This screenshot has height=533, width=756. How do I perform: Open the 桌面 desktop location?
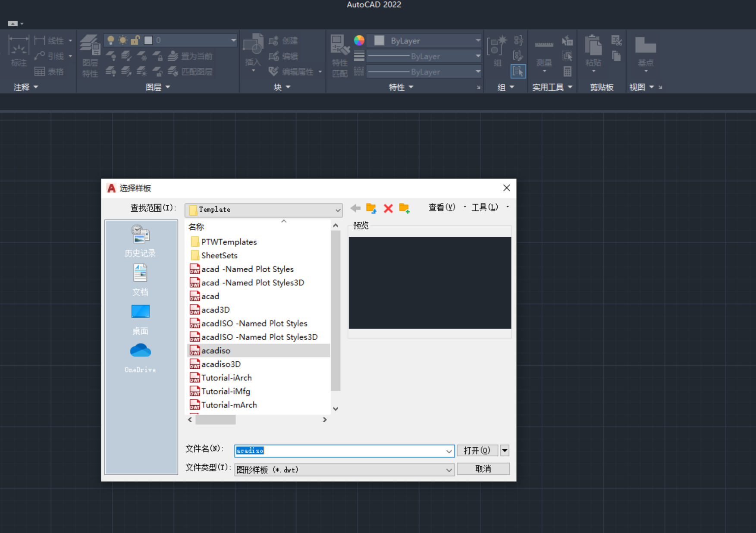click(x=140, y=320)
